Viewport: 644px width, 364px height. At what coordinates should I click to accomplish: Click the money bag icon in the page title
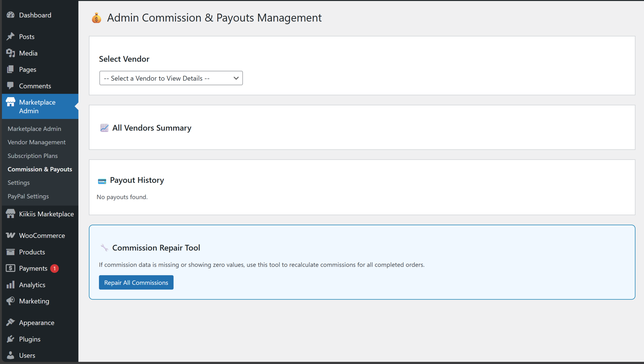(96, 18)
